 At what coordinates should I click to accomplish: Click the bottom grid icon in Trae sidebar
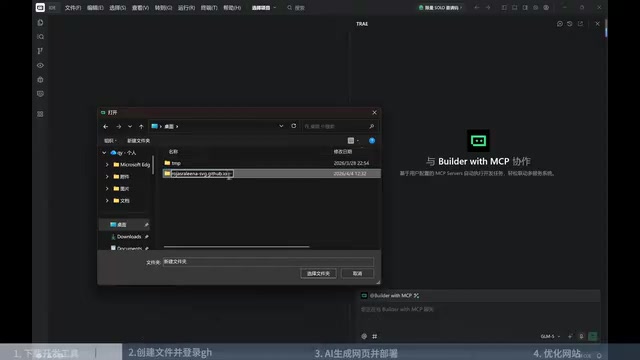[40, 114]
